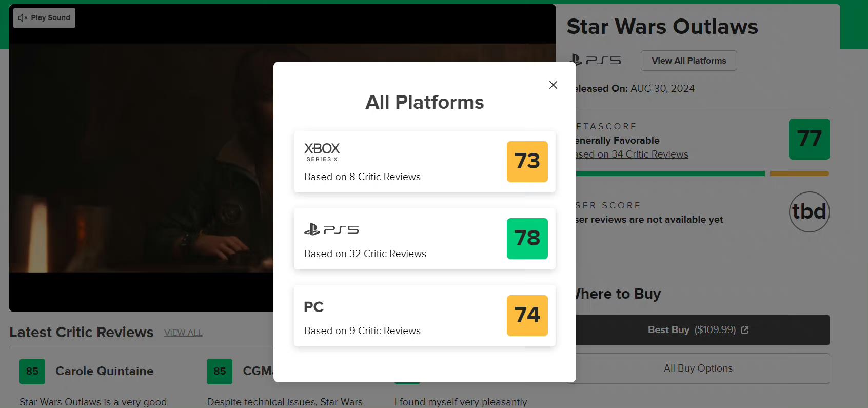
Task: Toggle Play Sound on the video
Action: (x=45, y=18)
